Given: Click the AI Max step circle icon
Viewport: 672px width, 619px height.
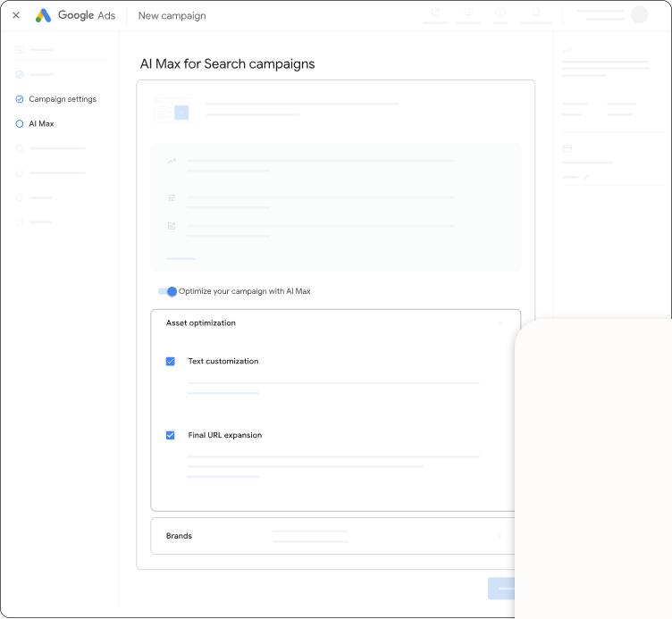Looking at the screenshot, I should click(20, 124).
